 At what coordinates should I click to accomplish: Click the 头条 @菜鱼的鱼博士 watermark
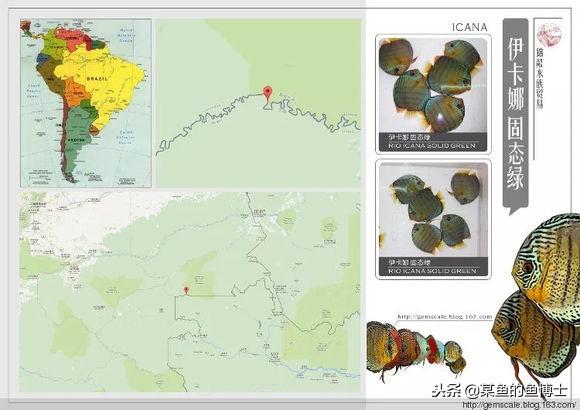pyautogui.click(x=499, y=390)
